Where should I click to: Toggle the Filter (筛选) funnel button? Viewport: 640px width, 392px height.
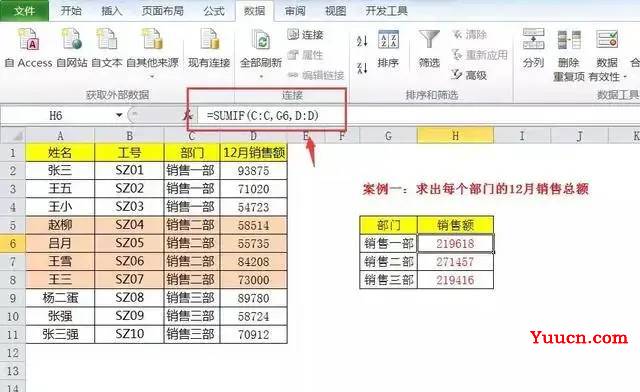pos(429,48)
